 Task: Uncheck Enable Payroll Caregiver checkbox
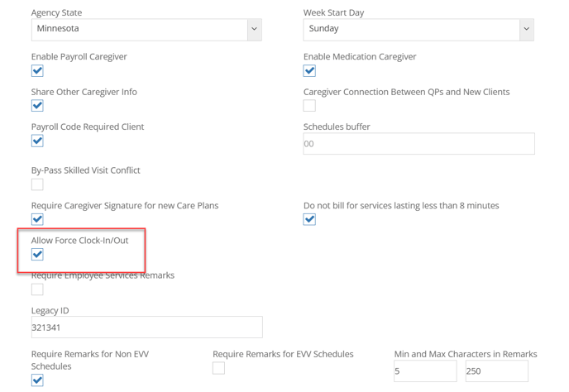[37, 70]
